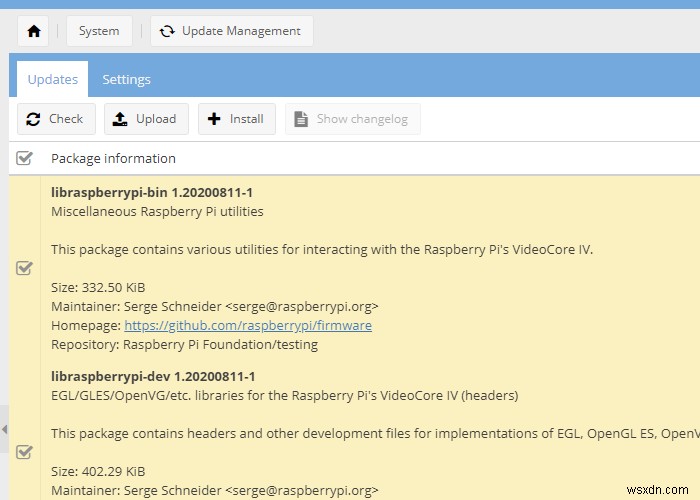Check for new updates
The image size is (700, 500).
coord(56,119)
